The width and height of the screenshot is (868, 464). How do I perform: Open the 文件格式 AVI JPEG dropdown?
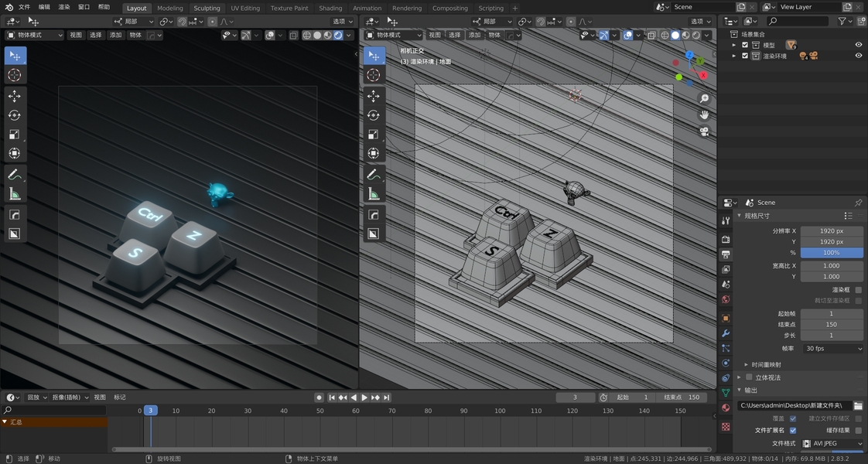(832, 444)
